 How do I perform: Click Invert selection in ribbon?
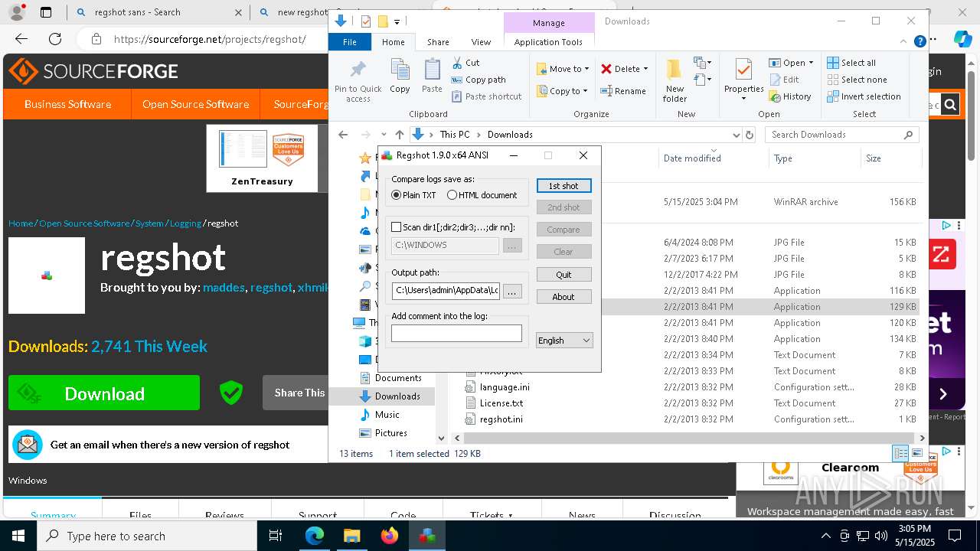tap(864, 96)
